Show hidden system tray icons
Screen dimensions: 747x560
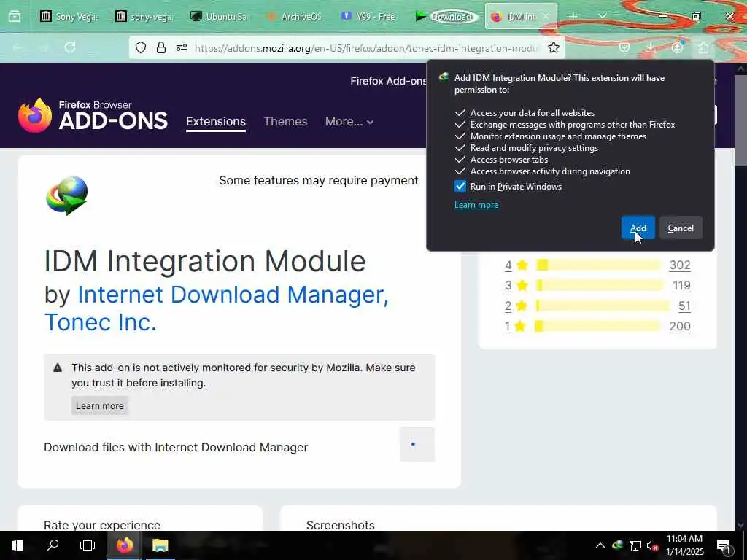[x=600, y=545]
